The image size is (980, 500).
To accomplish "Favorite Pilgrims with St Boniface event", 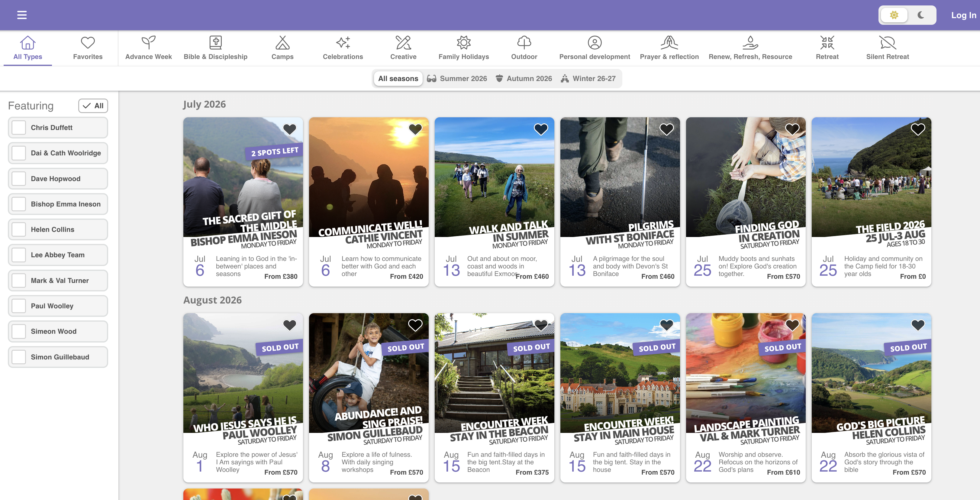I will coord(666,129).
